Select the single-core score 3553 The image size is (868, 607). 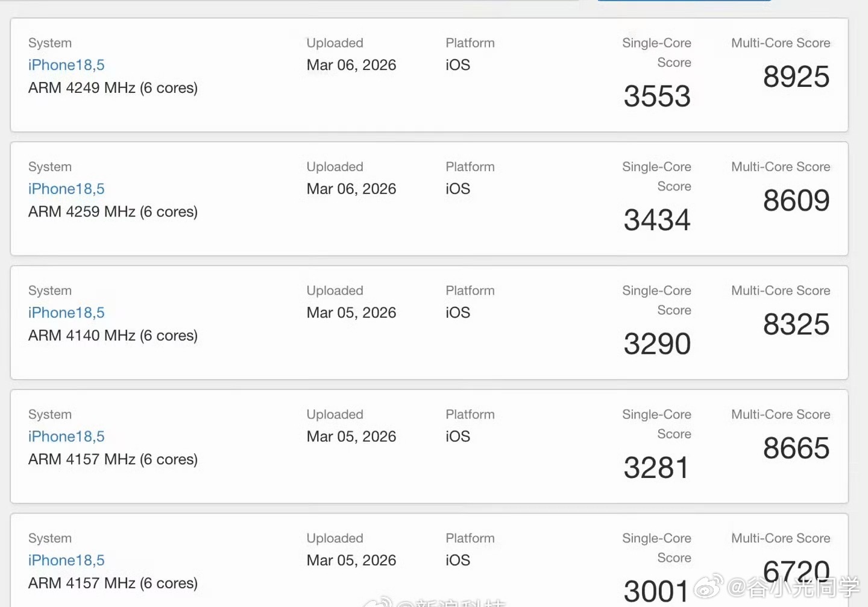[x=657, y=96]
